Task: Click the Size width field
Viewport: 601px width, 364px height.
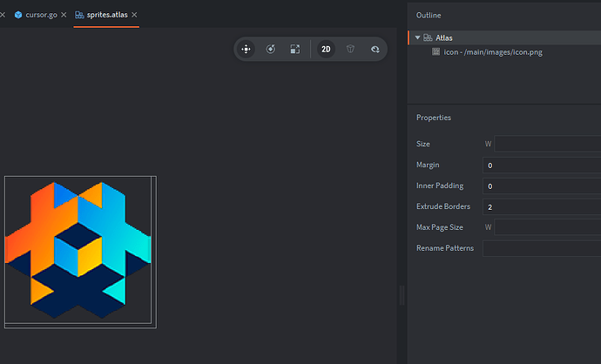Action: (x=548, y=144)
